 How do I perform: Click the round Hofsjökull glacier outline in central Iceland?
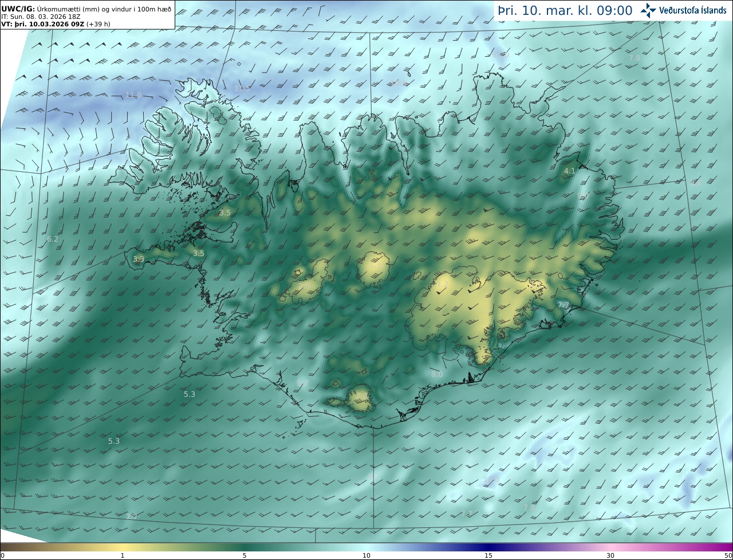pos(373,269)
